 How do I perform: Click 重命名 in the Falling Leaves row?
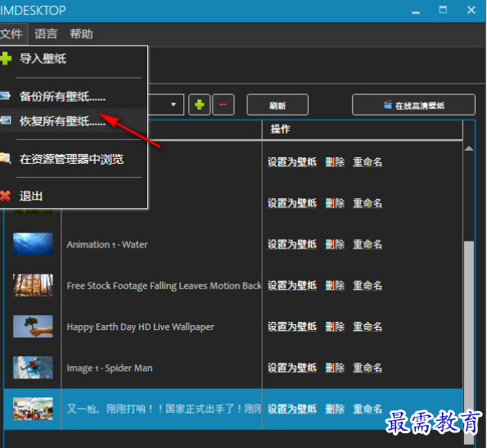pyautogui.click(x=368, y=286)
